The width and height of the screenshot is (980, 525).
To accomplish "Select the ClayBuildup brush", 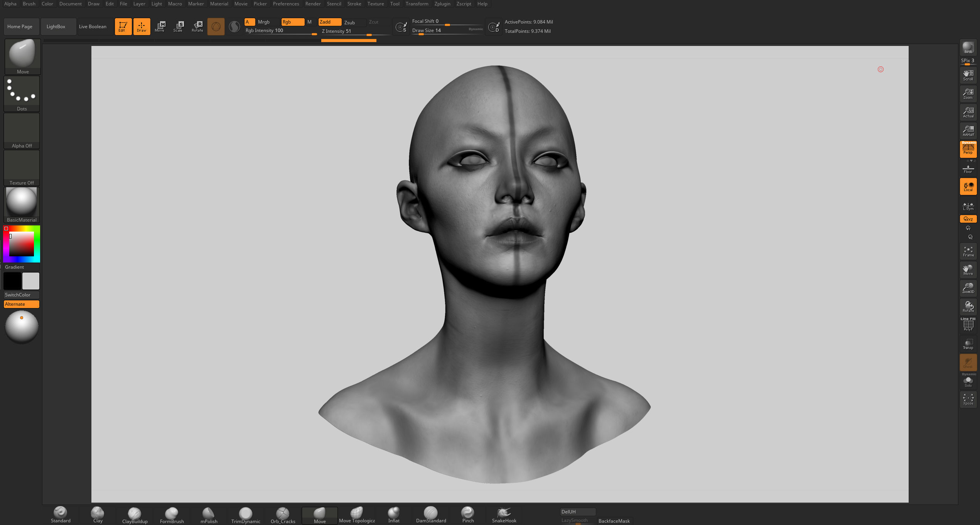I will tap(135, 515).
